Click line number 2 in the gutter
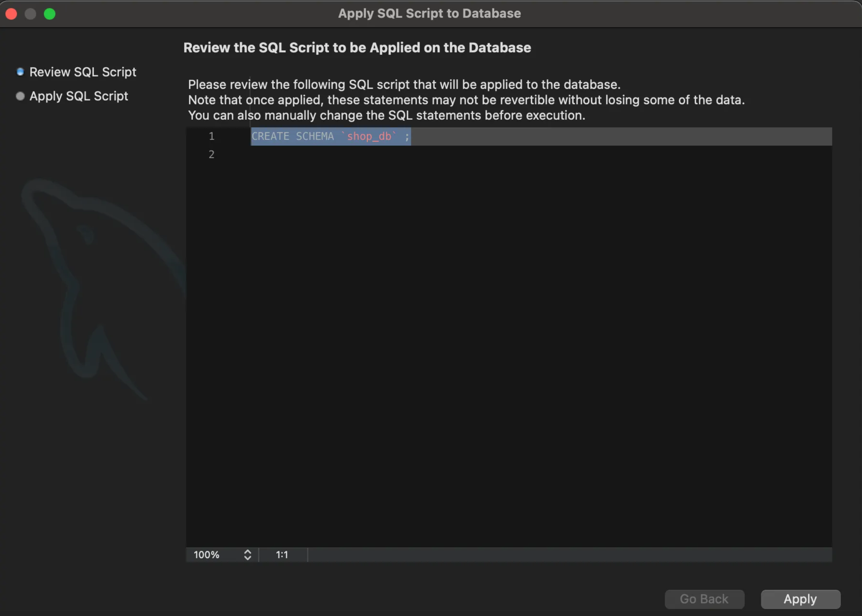 (211, 154)
